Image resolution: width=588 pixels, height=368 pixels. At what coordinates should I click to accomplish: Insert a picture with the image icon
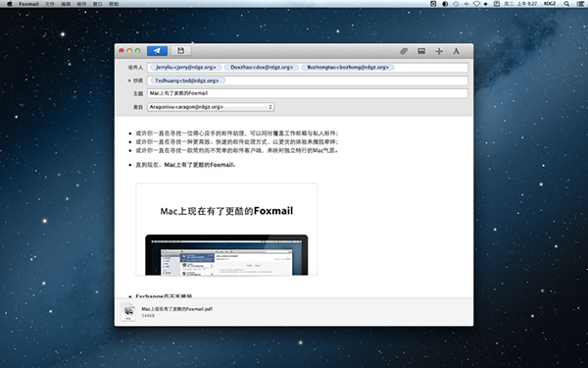point(421,51)
